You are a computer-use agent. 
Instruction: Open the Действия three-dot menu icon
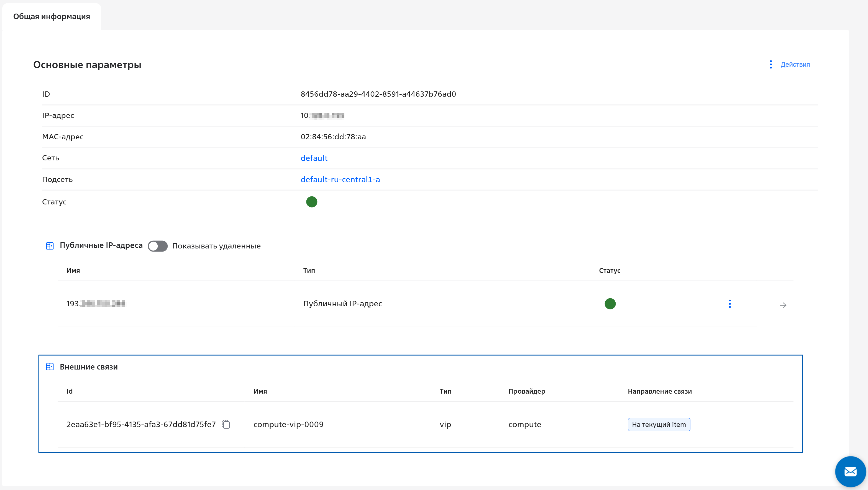click(x=771, y=64)
